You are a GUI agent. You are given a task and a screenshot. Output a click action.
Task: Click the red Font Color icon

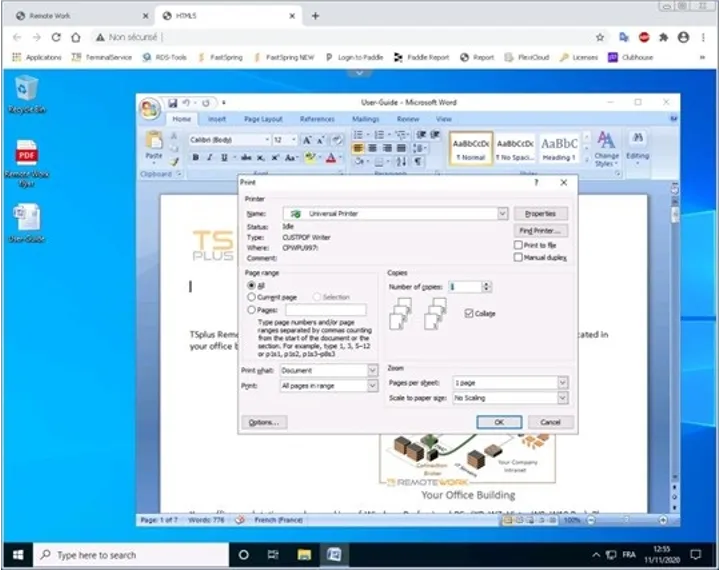point(331,158)
